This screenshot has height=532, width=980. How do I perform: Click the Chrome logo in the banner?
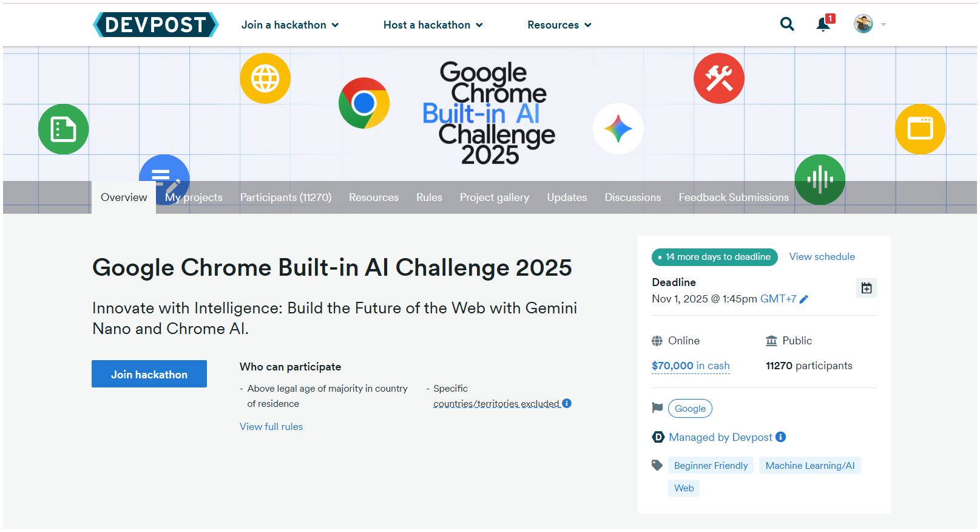tap(364, 103)
